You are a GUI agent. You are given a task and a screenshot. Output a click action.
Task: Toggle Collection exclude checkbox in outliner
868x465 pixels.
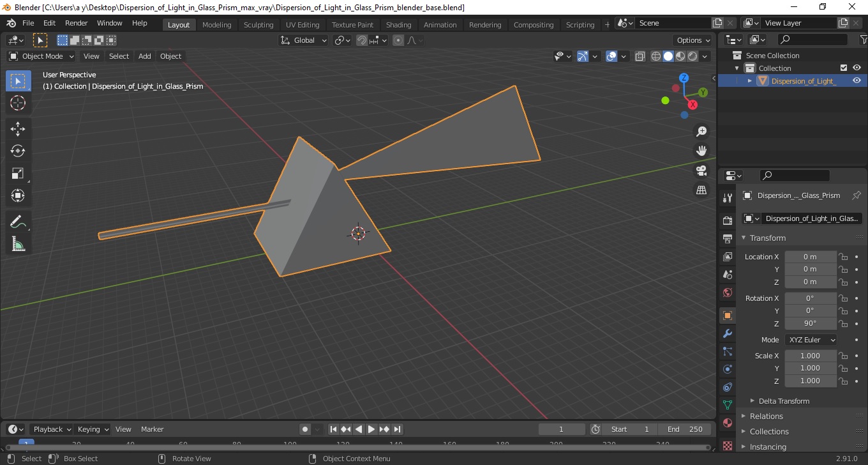coord(844,68)
